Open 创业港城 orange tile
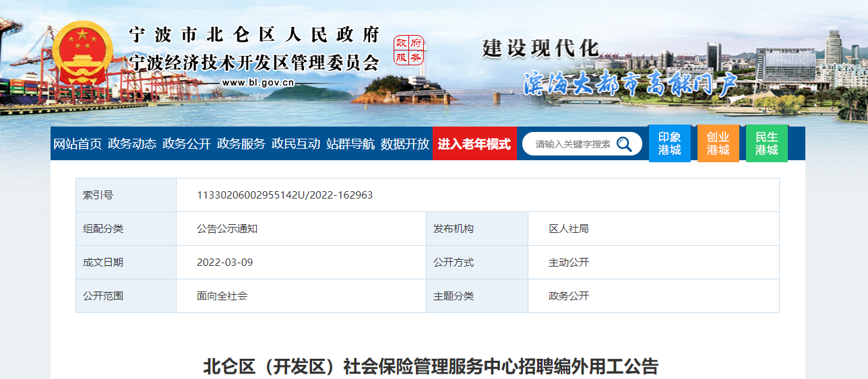 click(718, 143)
